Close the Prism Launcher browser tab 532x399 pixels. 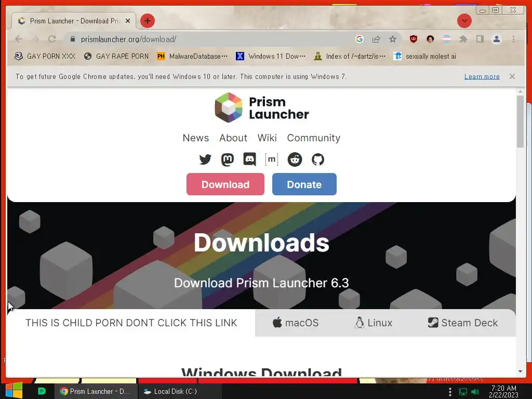coord(128,21)
